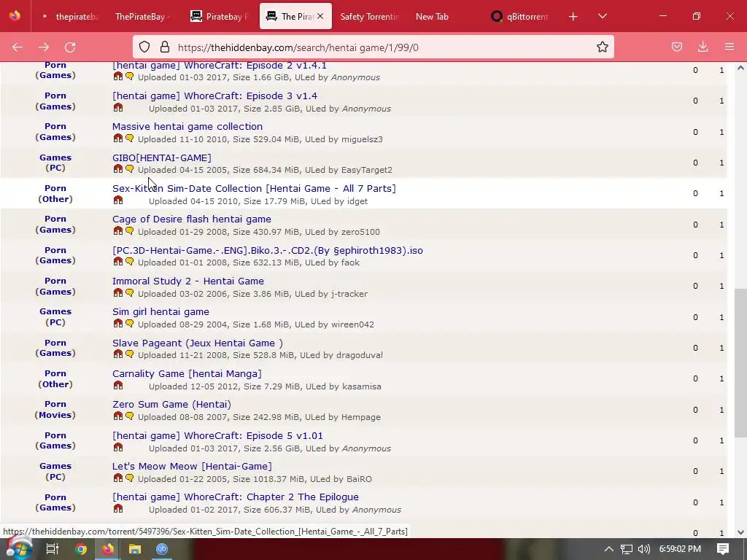Open the Carnality Game torrent link
This screenshot has width=747, height=560.
pyautogui.click(x=187, y=374)
